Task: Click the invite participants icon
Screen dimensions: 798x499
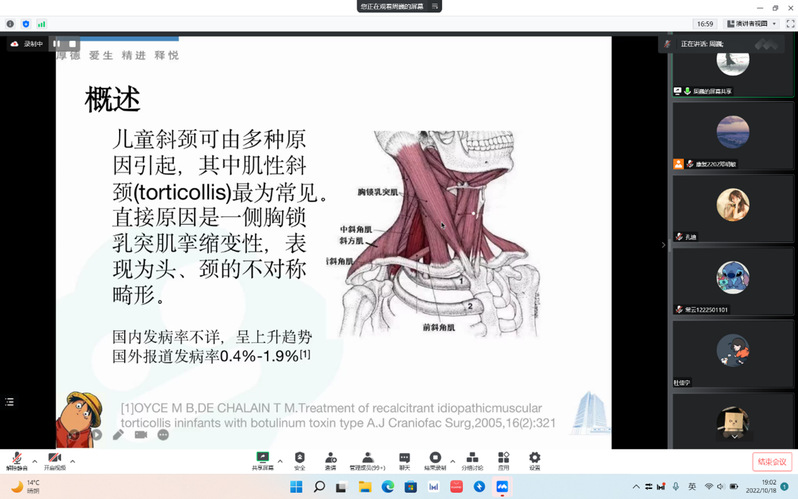Action: [330, 459]
